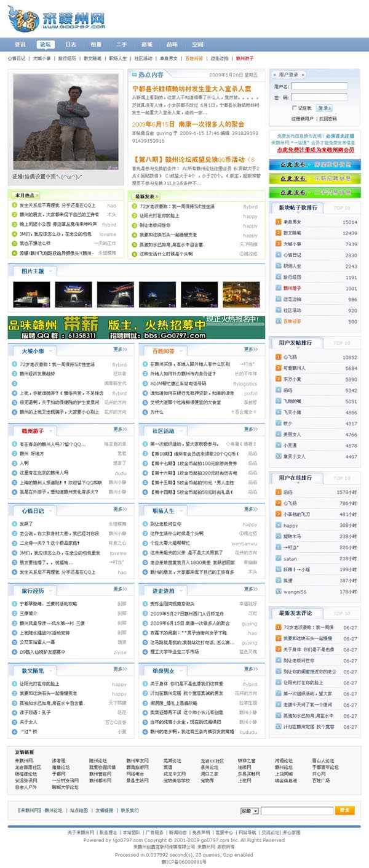Open the featured photo of man on rock
369x868 pixels.
[x=65, y=121]
